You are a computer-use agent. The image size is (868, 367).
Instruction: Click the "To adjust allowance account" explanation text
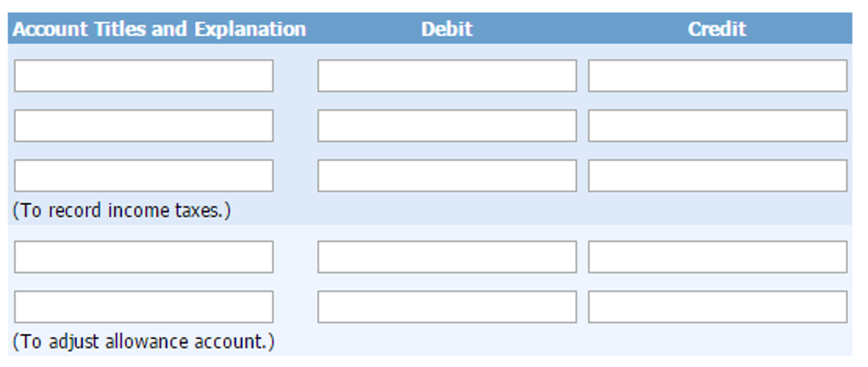[143, 342]
